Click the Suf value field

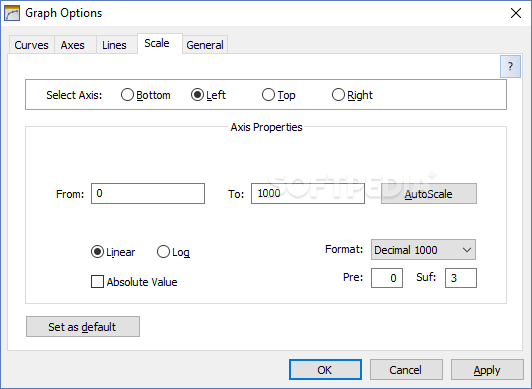461,278
